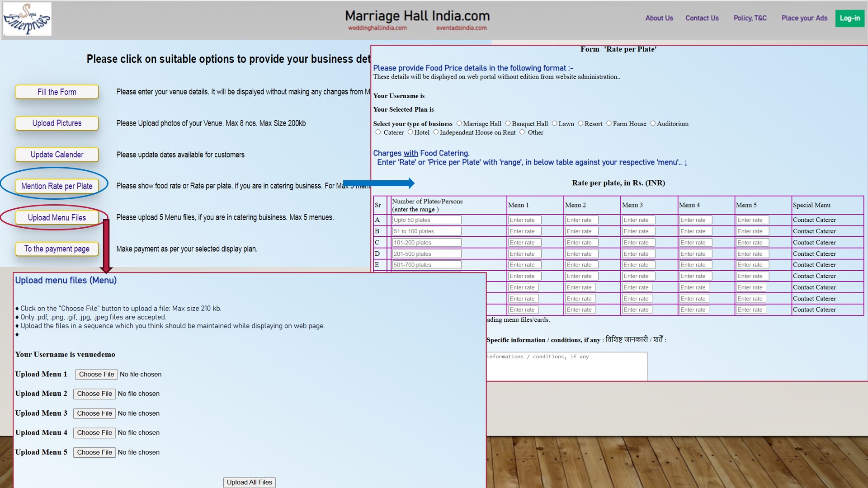The width and height of the screenshot is (868, 488).
Task: Go to Place your Ads
Action: [804, 18]
